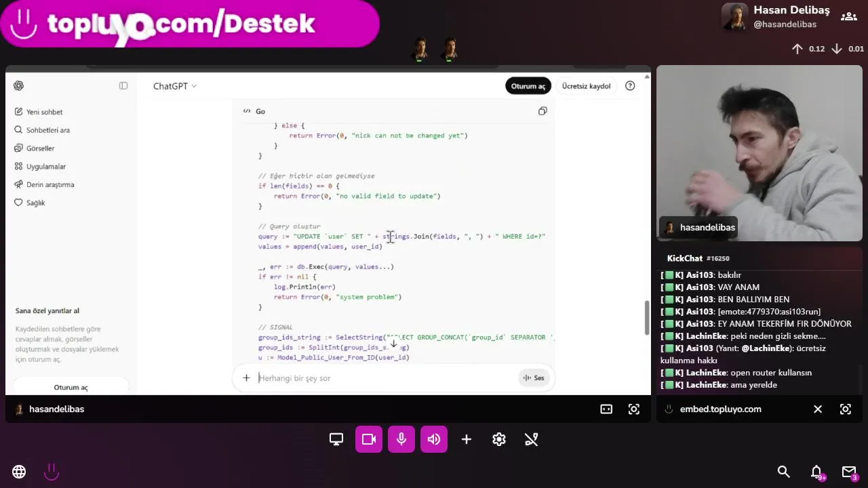Start voice mode with the Ses button
The image size is (868, 488).
[534, 378]
